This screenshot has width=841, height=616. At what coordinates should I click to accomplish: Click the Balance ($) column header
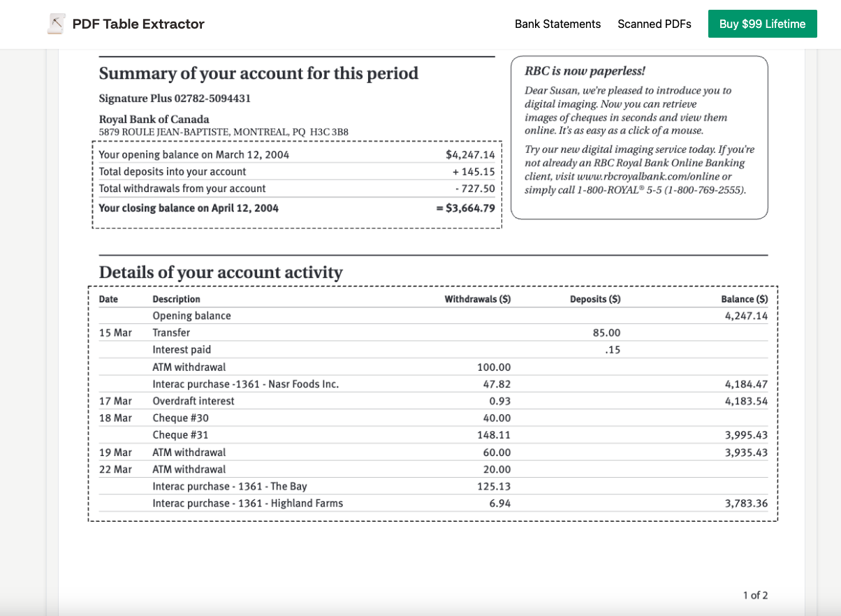[x=745, y=299]
